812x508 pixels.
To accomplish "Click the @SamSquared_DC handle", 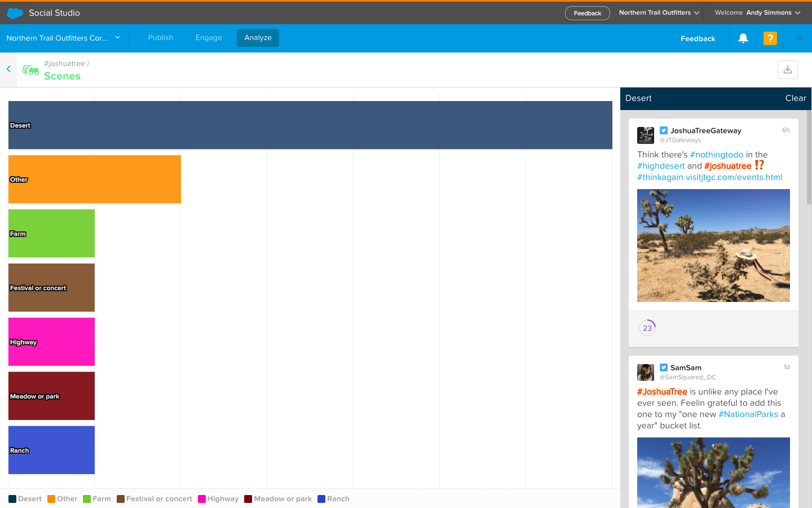I will (x=688, y=377).
